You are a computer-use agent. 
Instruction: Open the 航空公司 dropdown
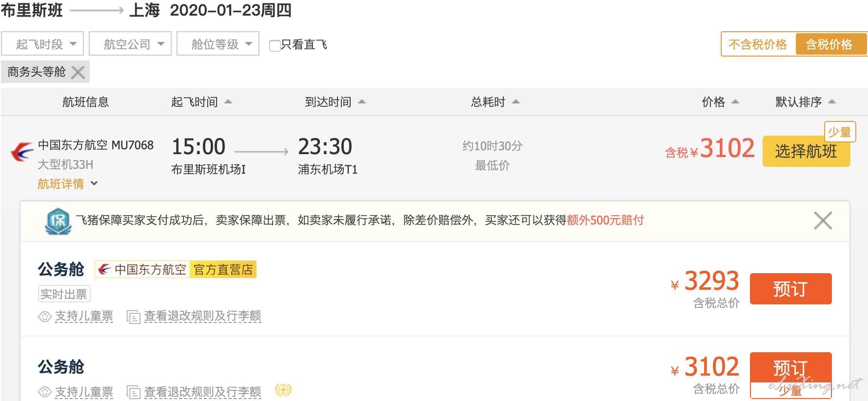[x=130, y=44]
